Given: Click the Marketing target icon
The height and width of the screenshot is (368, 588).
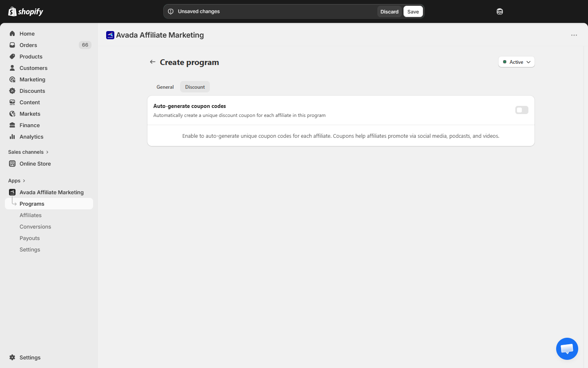Looking at the screenshot, I should 12,79.
